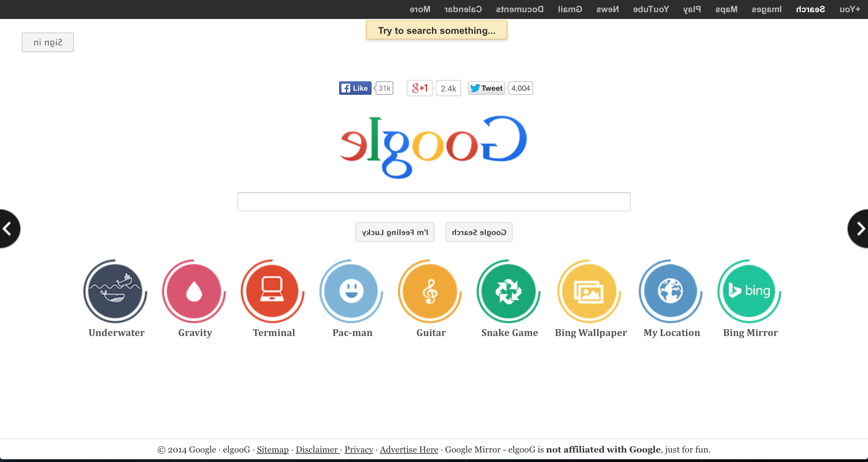Click the Gravity water drop icon
The width and height of the screenshot is (868, 462).
194,291
